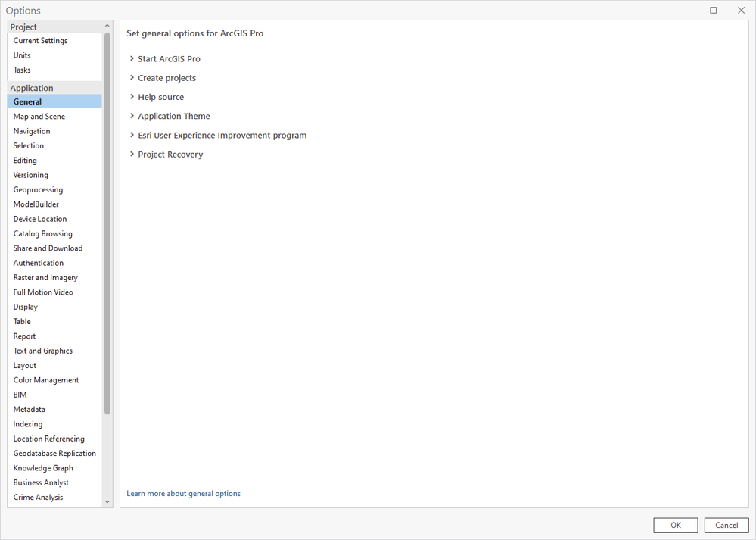
Task: Select the General options page
Action: [54, 101]
